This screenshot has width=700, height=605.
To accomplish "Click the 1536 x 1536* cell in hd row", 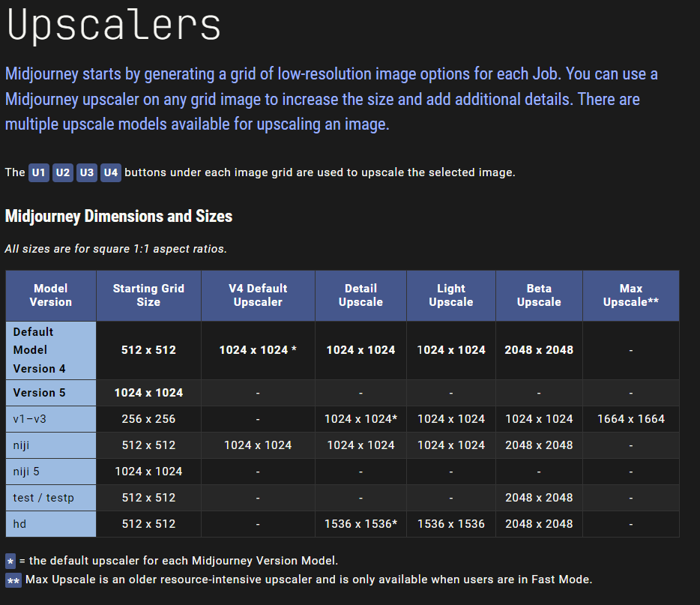I will point(360,524).
